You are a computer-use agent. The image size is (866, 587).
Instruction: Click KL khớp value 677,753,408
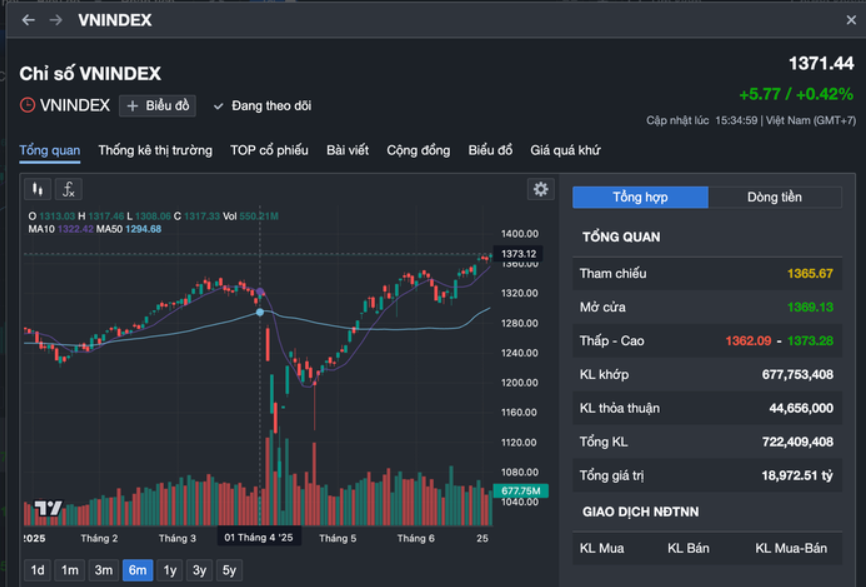point(798,374)
